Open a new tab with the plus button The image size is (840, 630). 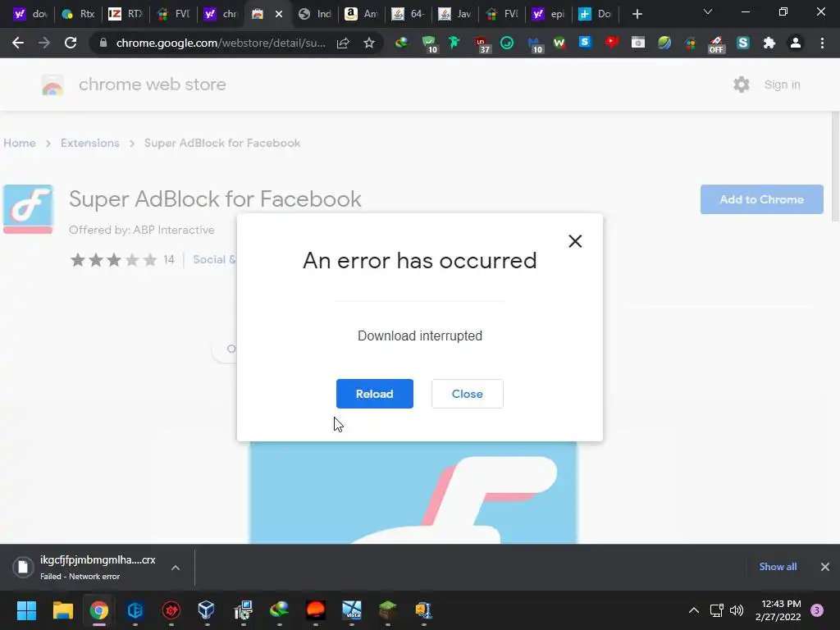tap(637, 14)
